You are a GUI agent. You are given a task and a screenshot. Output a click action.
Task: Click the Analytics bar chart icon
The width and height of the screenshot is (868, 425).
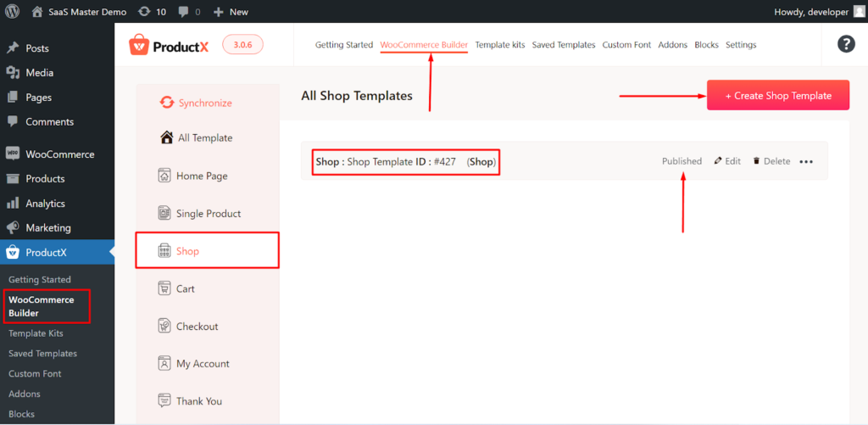pyautogui.click(x=13, y=204)
